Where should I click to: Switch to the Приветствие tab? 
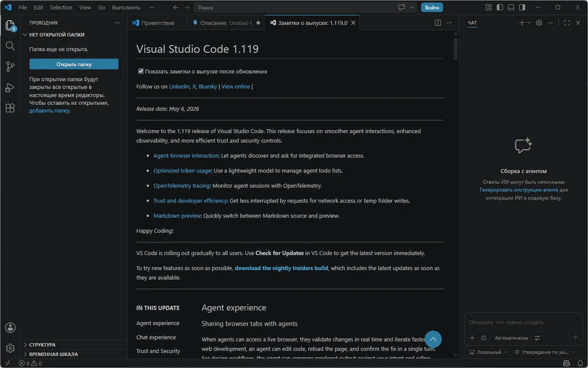point(157,23)
